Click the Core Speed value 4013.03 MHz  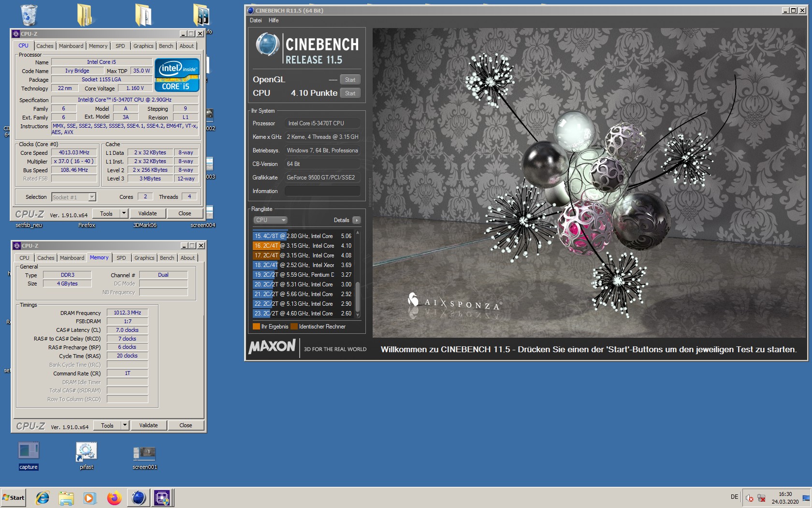[x=74, y=152]
